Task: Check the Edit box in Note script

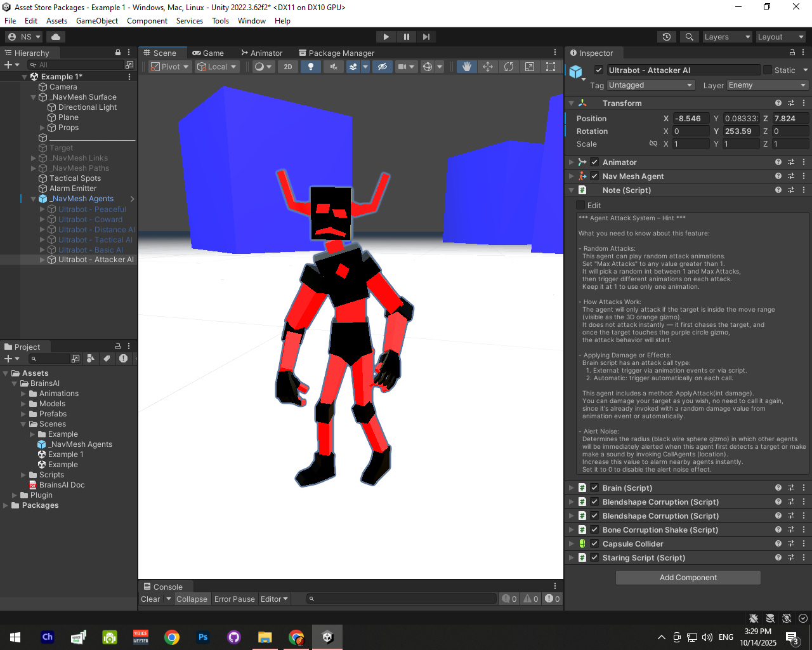Action: (580, 205)
